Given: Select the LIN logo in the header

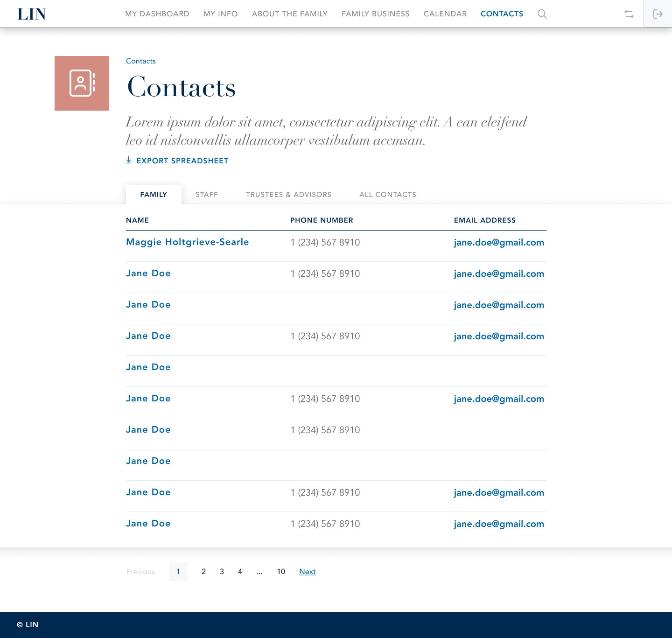Looking at the screenshot, I should coord(31,14).
